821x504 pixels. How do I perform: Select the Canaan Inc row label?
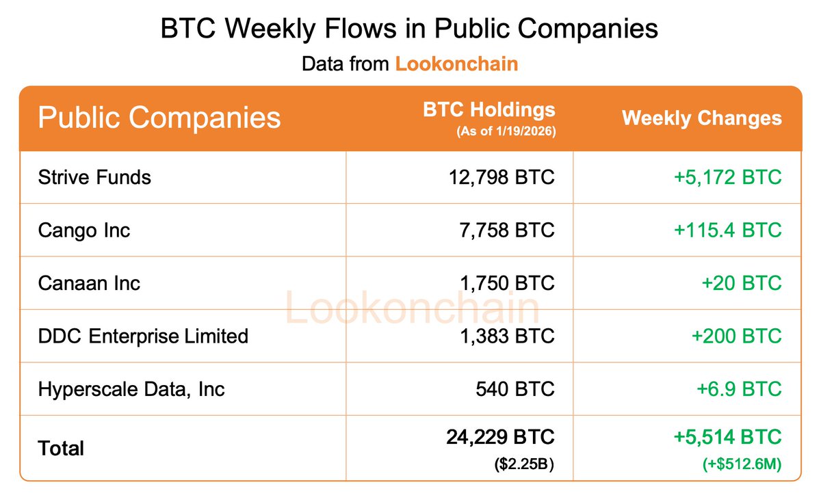coord(89,283)
